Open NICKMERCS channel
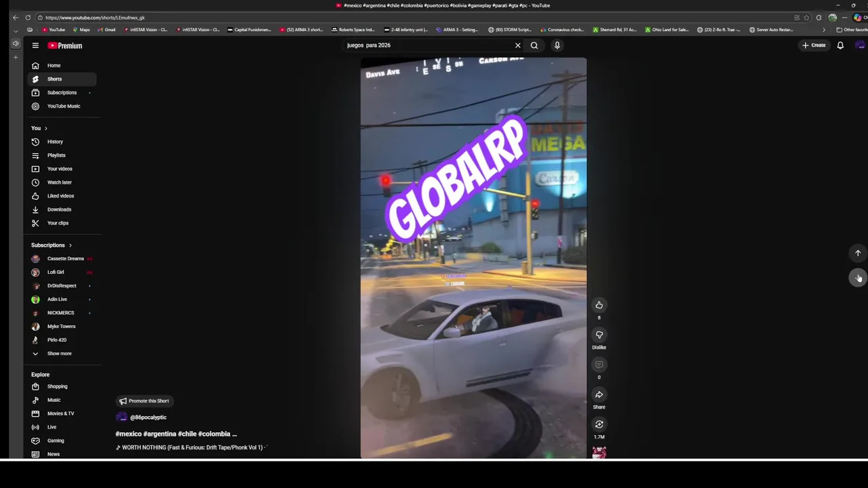The image size is (868, 488). 62,313
